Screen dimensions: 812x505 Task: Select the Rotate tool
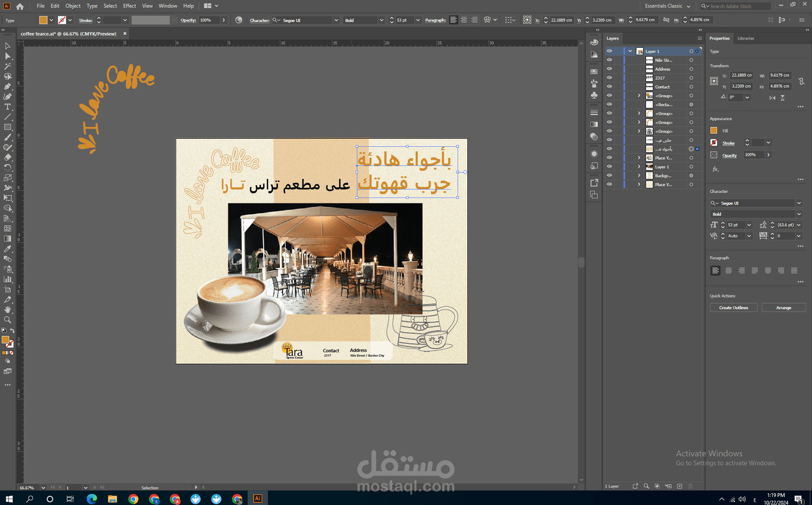(x=8, y=168)
